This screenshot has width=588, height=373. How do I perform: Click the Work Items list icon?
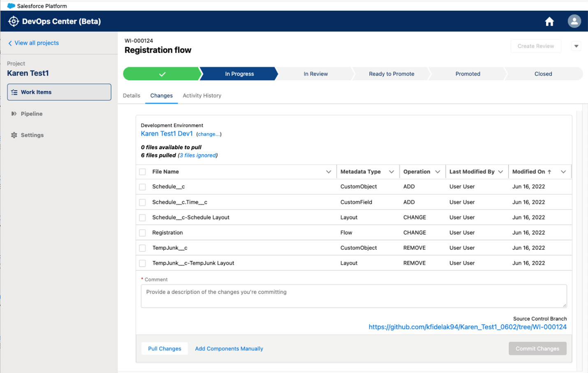[14, 92]
